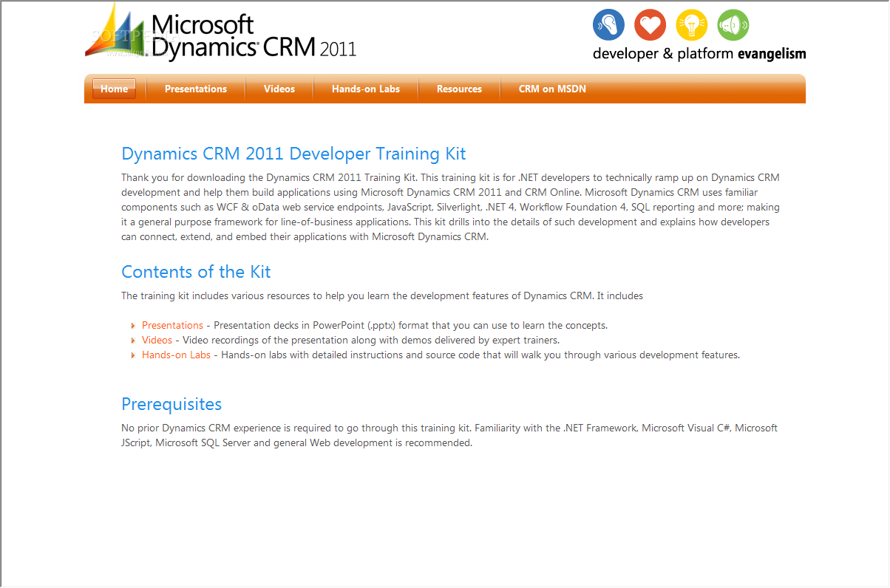Click the green megaphone icon
Screen dimensions: 890x588
pyautogui.click(x=733, y=26)
